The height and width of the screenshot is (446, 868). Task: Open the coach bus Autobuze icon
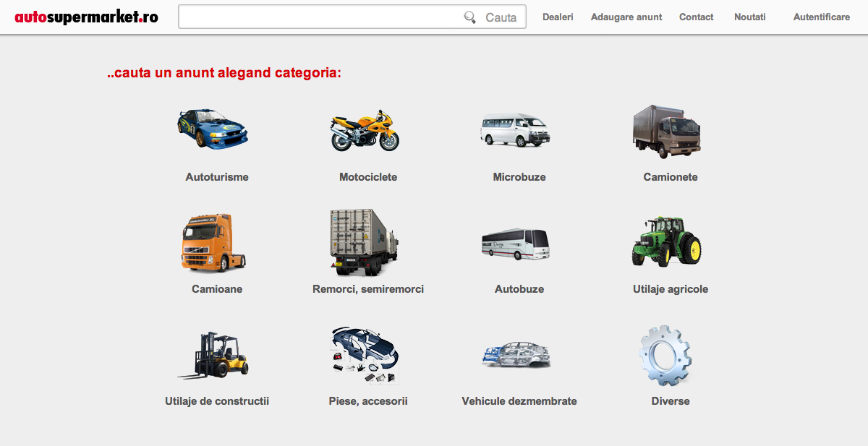(x=515, y=245)
